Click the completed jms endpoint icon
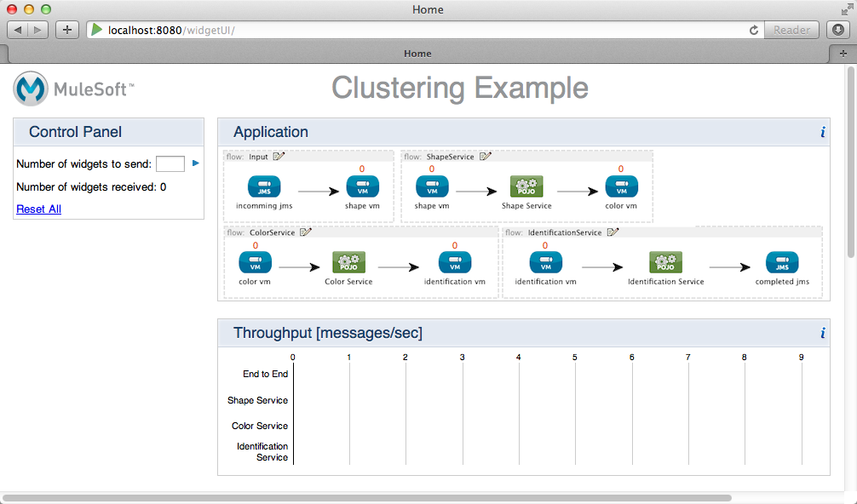The image size is (857, 504). tap(782, 263)
